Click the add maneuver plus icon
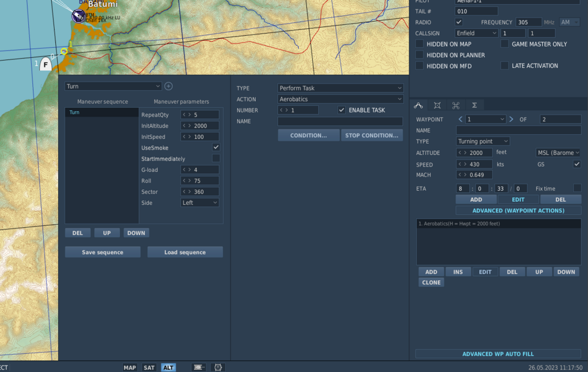Image resolution: width=588 pixels, height=372 pixels. (168, 86)
